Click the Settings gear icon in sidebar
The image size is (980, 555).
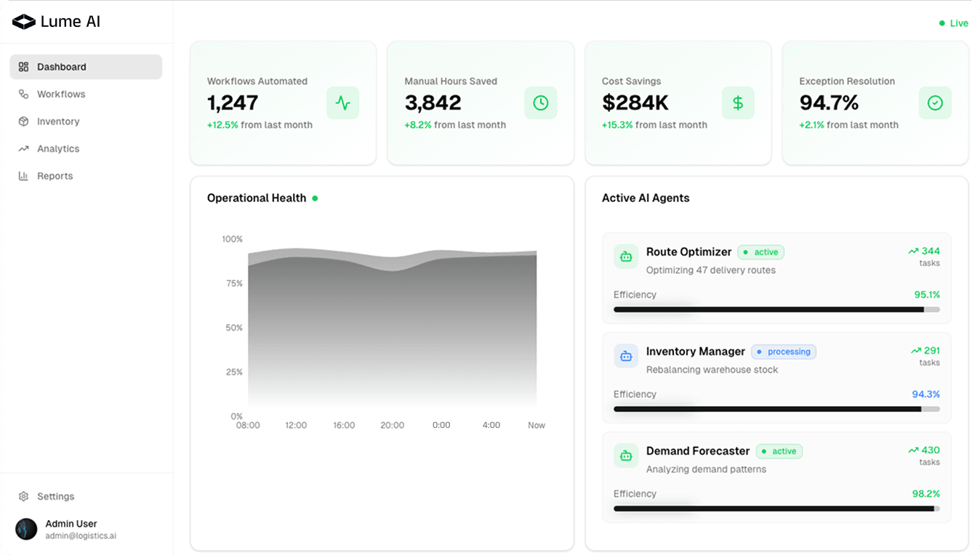[x=23, y=497]
